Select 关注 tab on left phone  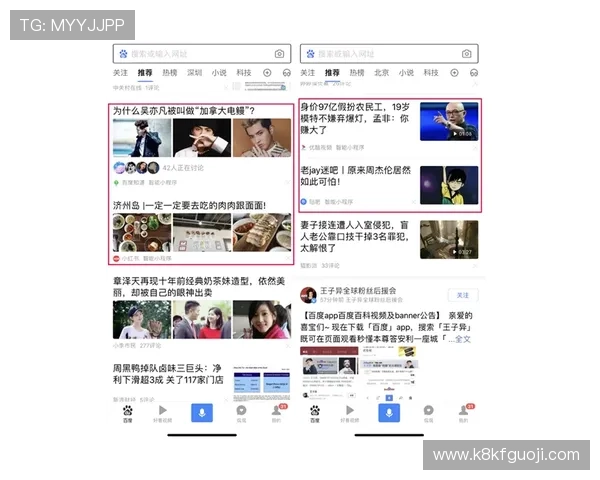click(121, 73)
